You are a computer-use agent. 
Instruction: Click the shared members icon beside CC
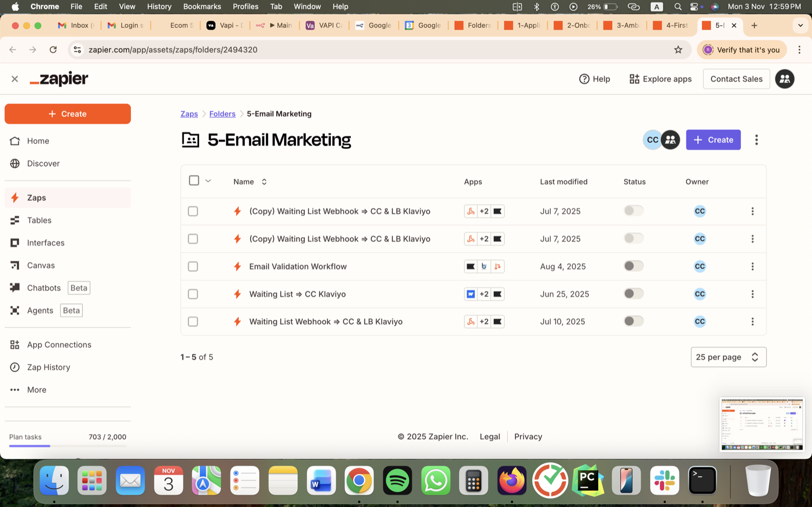pos(670,140)
